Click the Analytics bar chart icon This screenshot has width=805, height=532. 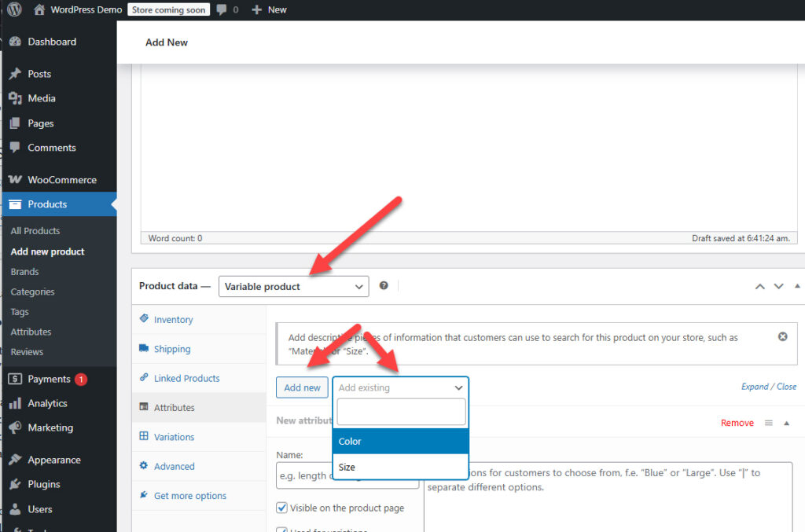coord(16,403)
